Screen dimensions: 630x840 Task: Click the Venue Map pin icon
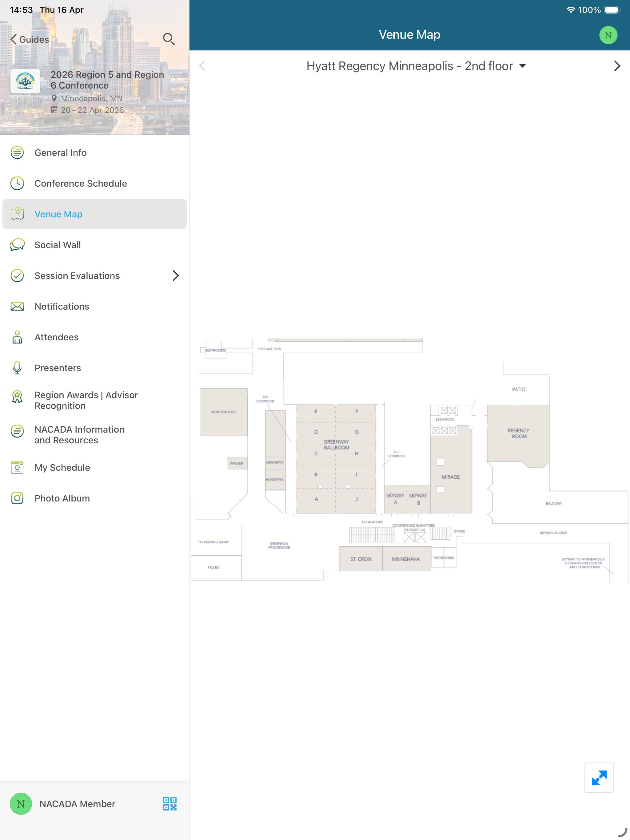pyautogui.click(x=17, y=214)
